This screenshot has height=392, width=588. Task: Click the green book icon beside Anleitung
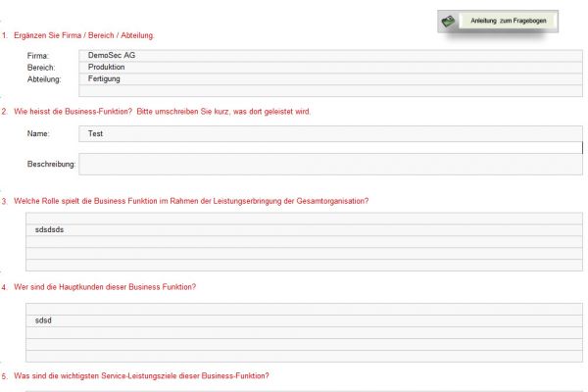[449, 20]
